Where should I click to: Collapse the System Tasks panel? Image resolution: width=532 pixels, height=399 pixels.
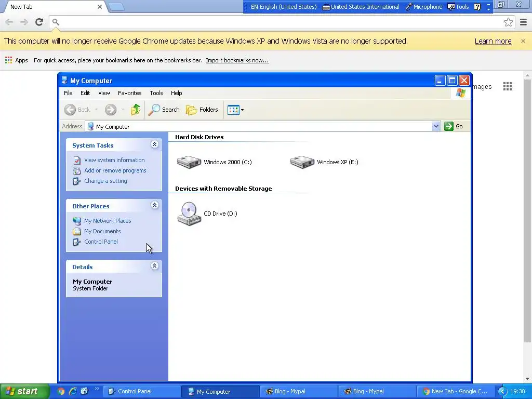154,144
